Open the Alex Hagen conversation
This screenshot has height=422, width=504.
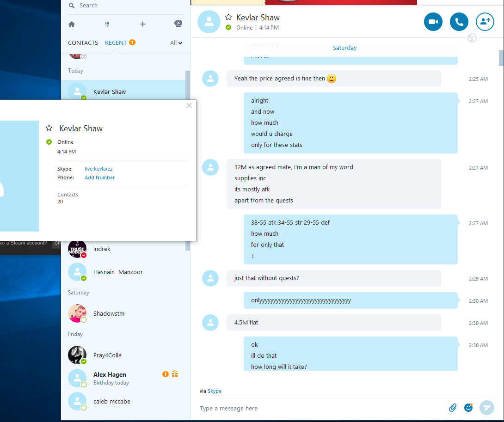[x=124, y=378]
